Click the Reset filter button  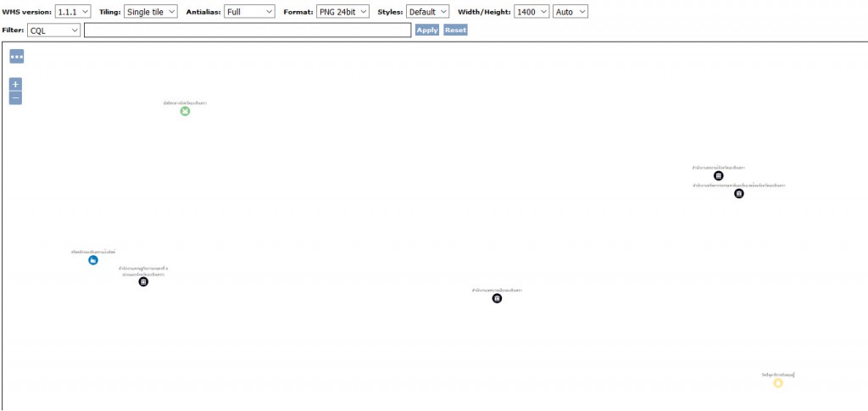pyautogui.click(x=455, y=30)
